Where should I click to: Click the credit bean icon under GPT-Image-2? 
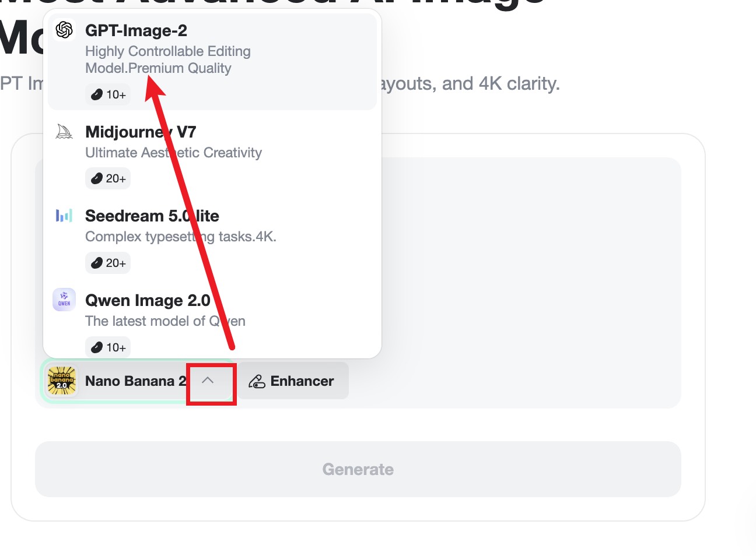pyautogui.click(x=97, y=94)
